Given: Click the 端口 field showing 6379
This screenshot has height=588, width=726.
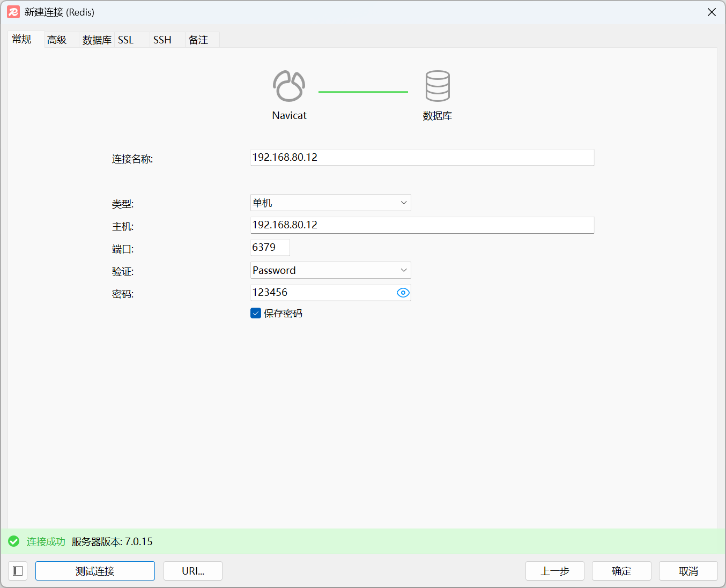Looking at the screenshot, I should click(270, 248).
